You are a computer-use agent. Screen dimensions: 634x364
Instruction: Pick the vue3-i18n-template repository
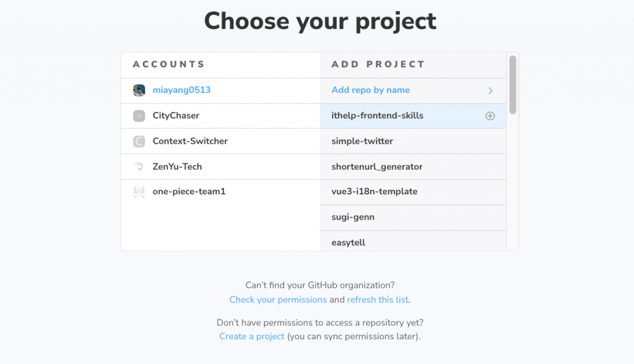pos(374,192)
